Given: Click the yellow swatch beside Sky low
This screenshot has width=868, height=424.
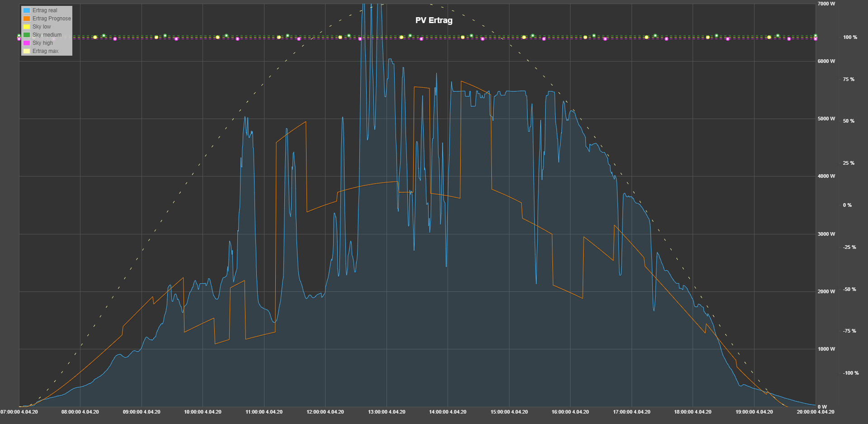Looking at the screenshot, I should pyautogui.click(x=27, y=27).
